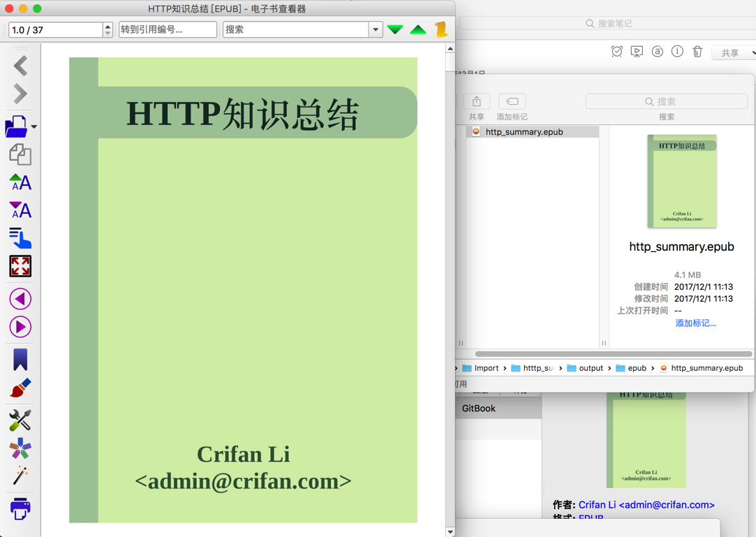Show the table of contents
Viewport: 756px width, 537px height.
(x=20, y=238)
